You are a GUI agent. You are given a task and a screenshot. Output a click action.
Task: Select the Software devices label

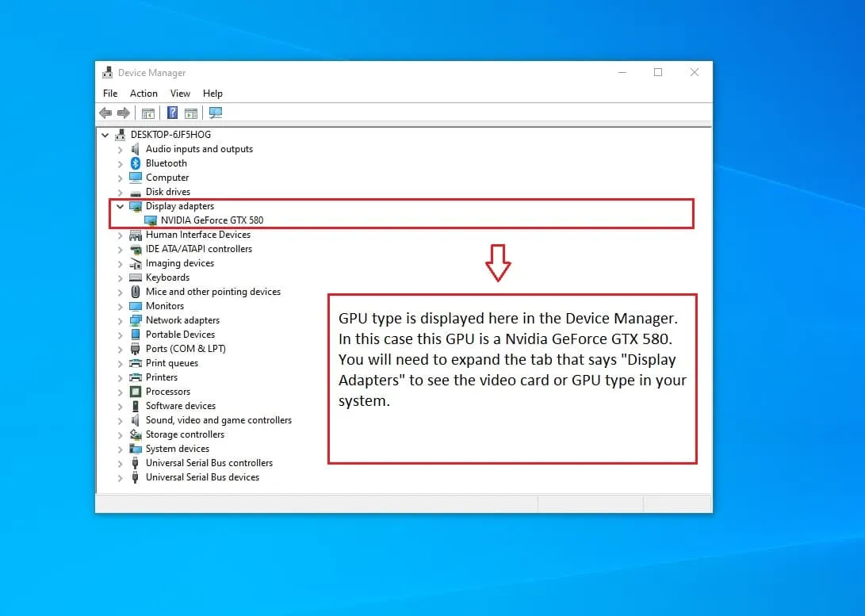click(x=181, y=406)
